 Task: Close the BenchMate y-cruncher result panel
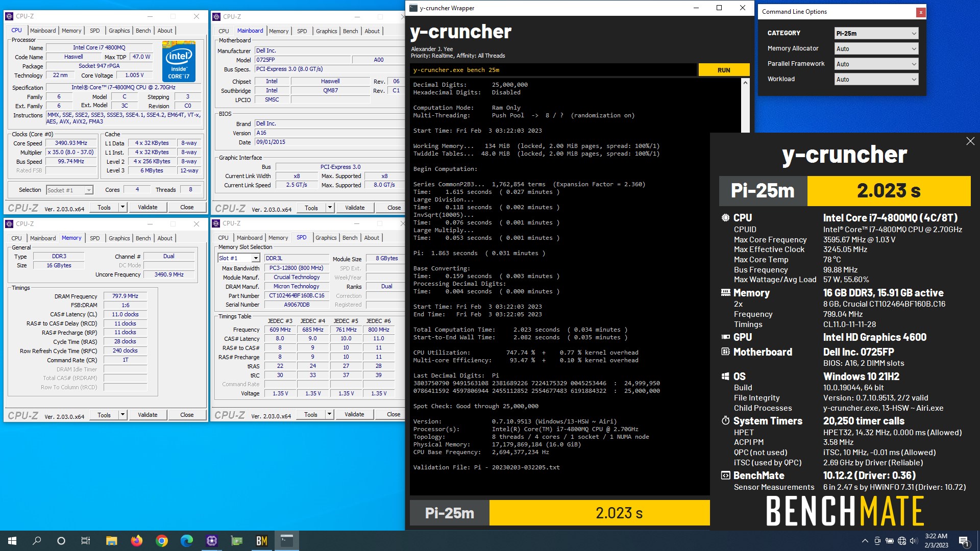pos(970,141)
